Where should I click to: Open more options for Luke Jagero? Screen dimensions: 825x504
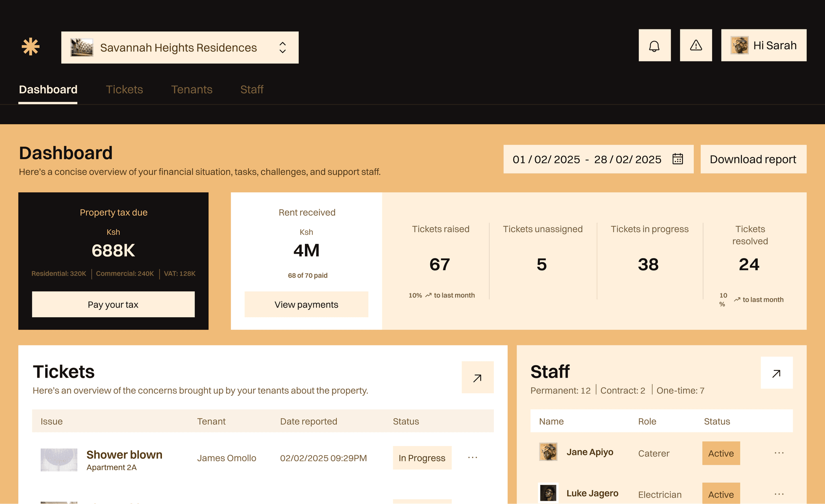pos(779,494)
